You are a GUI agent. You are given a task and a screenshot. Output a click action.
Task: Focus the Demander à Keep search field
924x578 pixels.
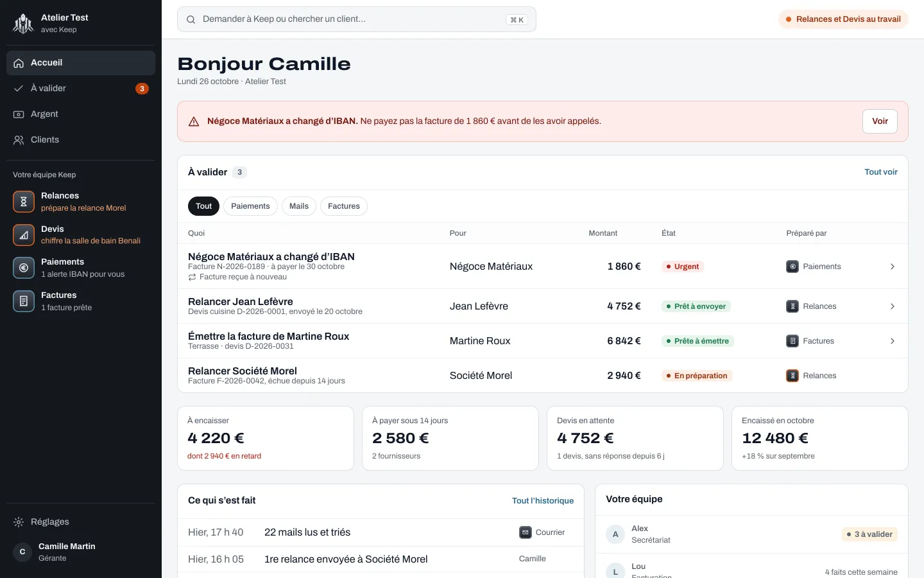click(357, 19)
